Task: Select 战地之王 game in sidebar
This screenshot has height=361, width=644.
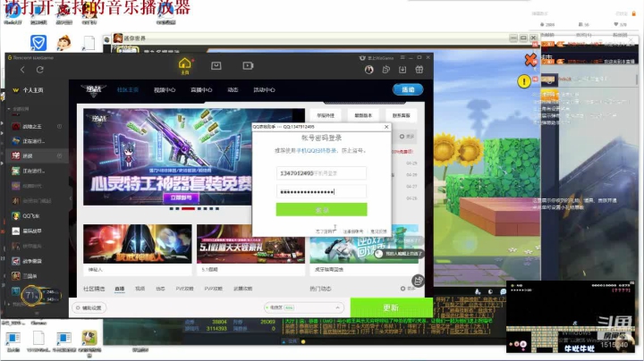Action: (32, 126)
